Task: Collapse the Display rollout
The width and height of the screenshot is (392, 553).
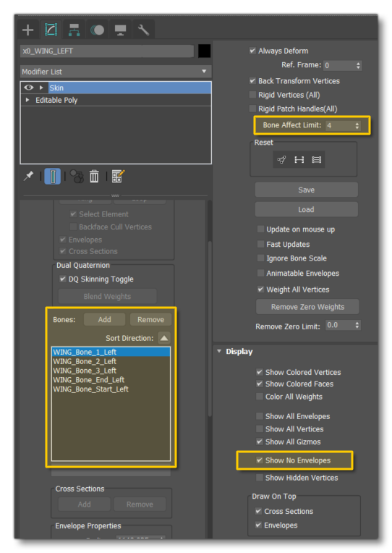Action: pos(219,351)
